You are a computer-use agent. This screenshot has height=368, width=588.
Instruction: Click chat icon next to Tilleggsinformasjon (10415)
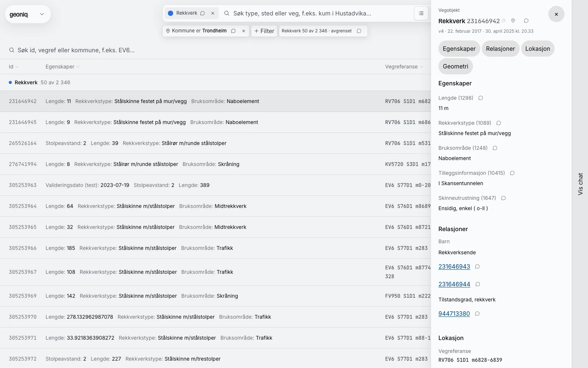(x=512, y=173)
